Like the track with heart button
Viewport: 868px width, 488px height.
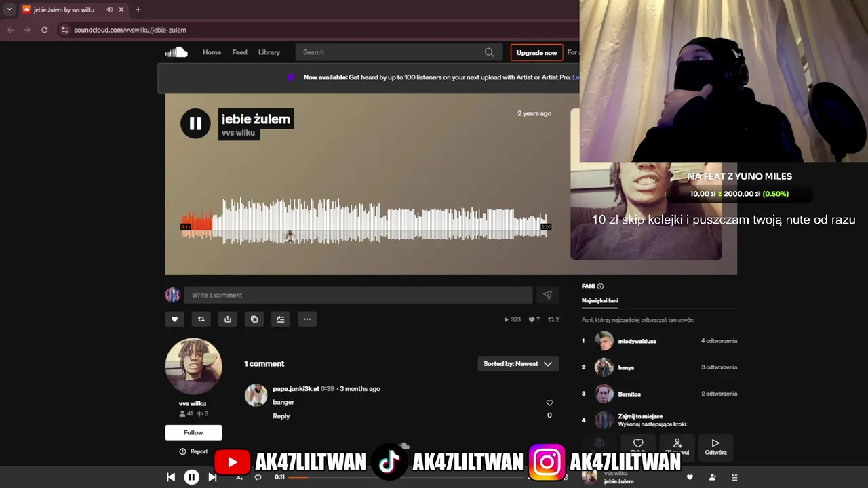tap(174, 319)
